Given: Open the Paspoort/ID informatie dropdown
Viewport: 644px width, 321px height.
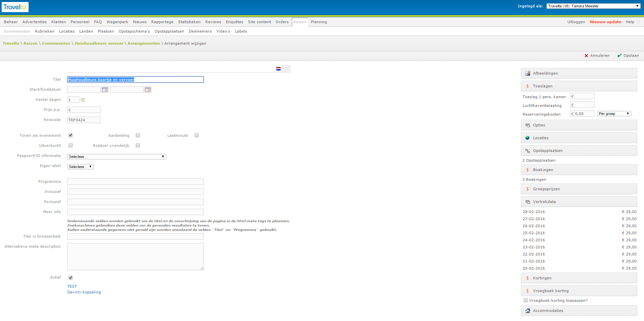Looking at the screenshot, I should click(117, 157).
